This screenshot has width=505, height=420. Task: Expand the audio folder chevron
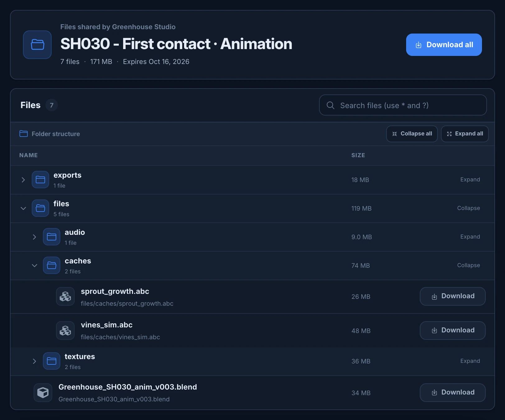point(34,237)
